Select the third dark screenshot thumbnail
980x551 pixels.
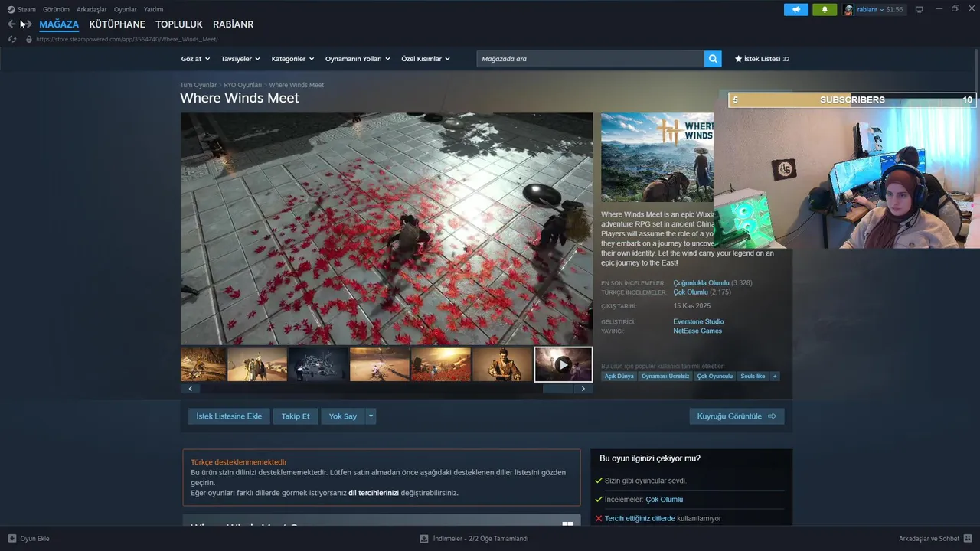pyautogui.click(x=318, y=364)
